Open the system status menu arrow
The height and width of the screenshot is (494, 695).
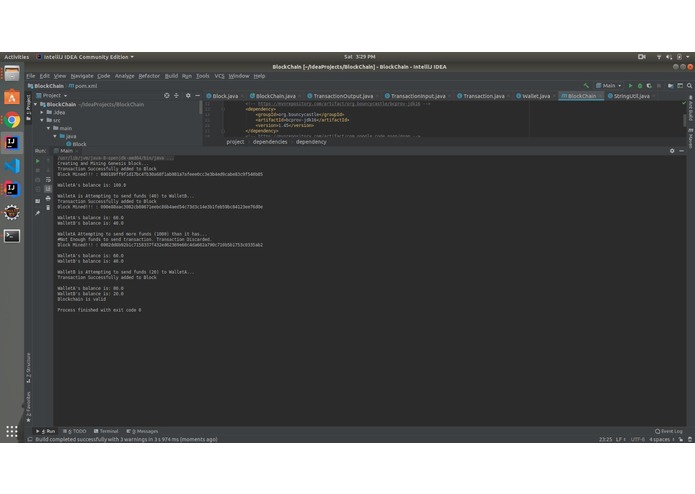pos(688,57)
